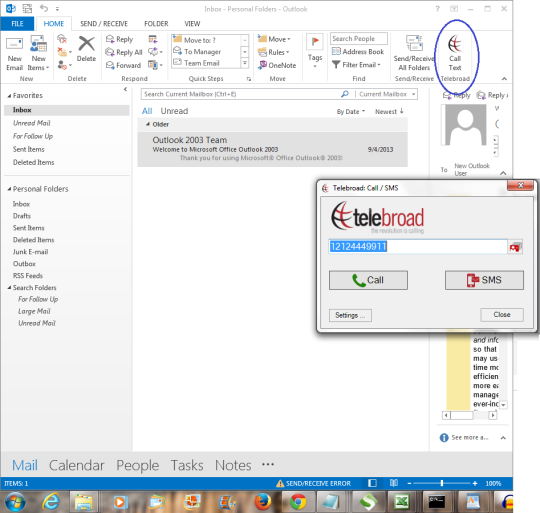Click the Search Current Mailbox field
This screenshot has width=540, height=513.
point(241,94)
